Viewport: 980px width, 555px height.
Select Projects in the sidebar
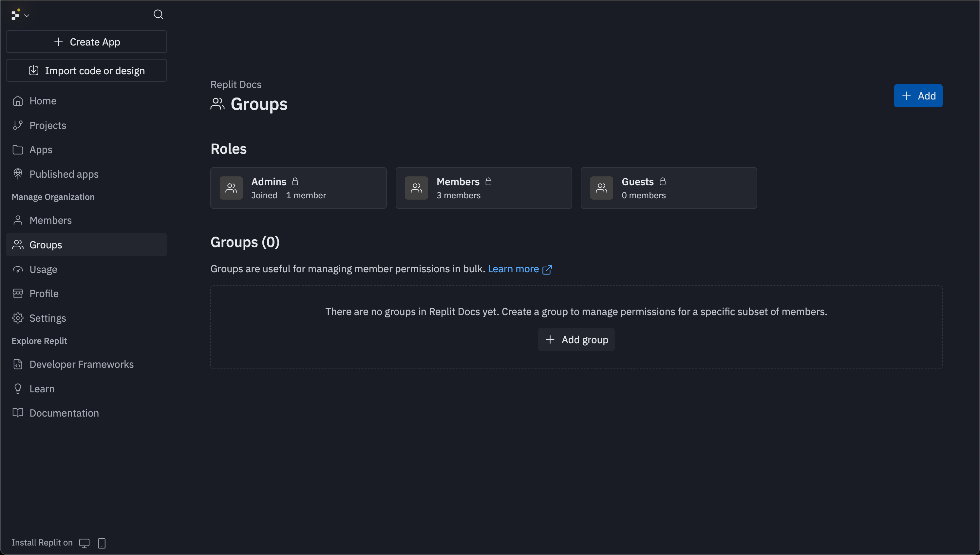coord(48,125)
